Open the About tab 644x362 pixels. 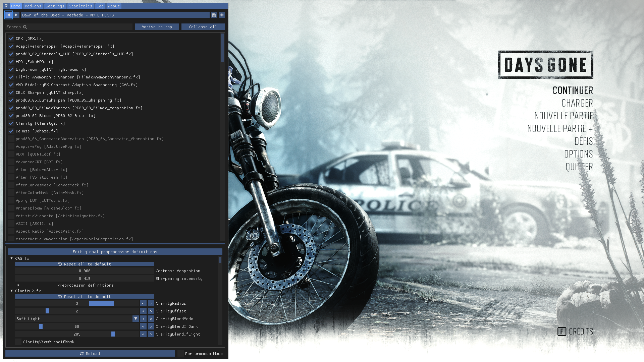click(114, 6)
